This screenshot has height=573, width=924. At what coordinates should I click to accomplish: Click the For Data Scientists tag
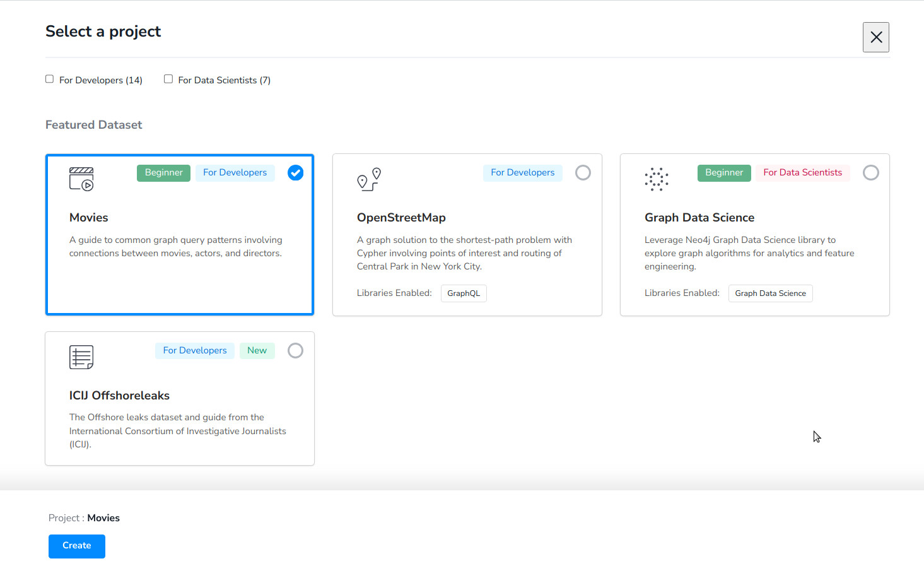(803, 173)
